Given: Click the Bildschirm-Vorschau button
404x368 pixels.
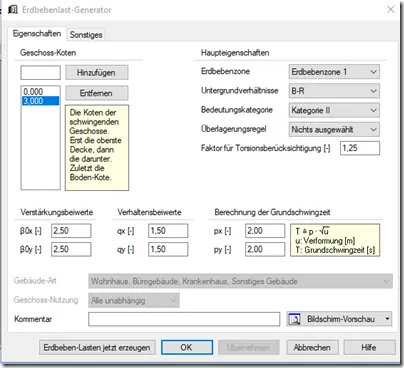Looking at the screenshot, I should point(339,319).
